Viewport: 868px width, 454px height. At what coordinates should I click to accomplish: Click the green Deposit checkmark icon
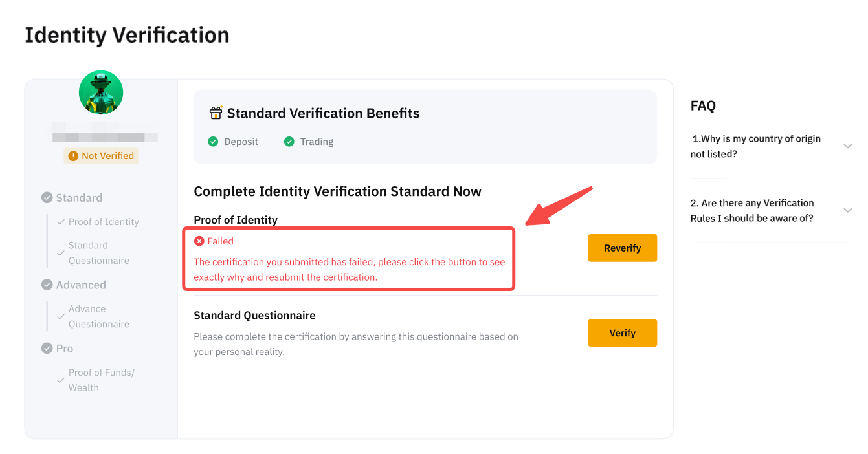click(x=213, y=142)
